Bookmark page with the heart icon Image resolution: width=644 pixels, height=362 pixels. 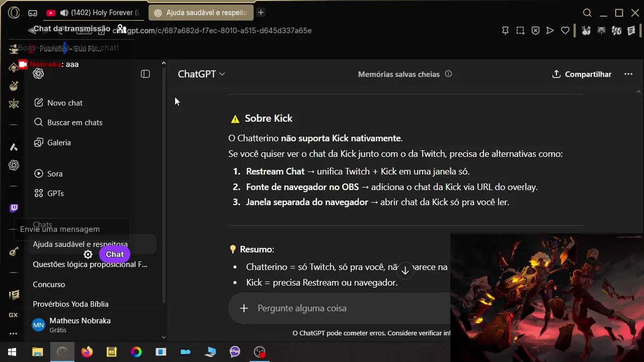tap(565, 31)
